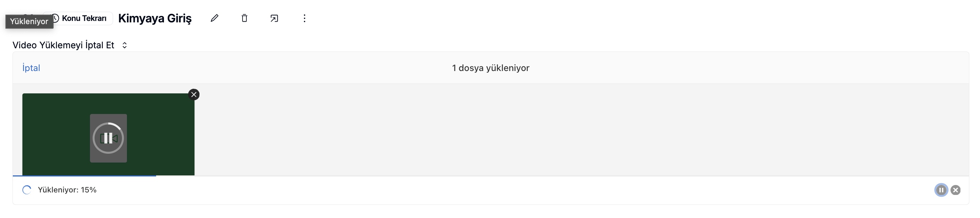The width and height of the screenshot is (980, 218).
Task: Click the dark Yükleniyor tooltip
Action: (29, 21)
